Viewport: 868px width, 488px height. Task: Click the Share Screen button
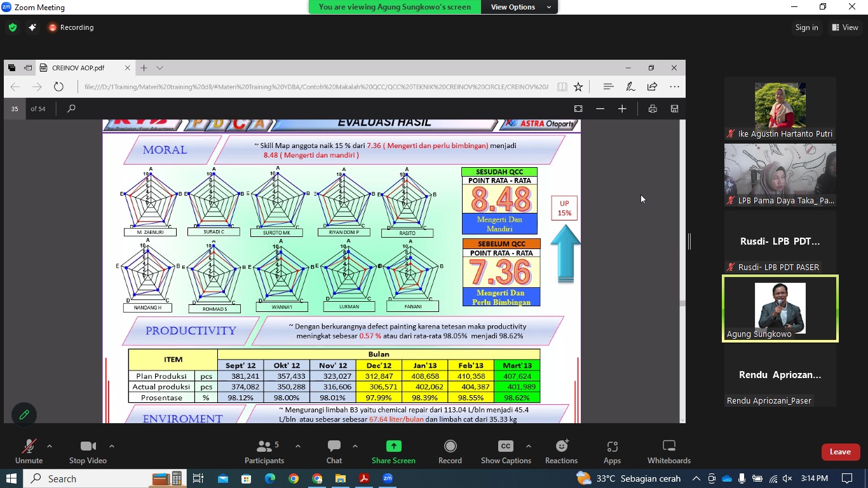[393, 452]
